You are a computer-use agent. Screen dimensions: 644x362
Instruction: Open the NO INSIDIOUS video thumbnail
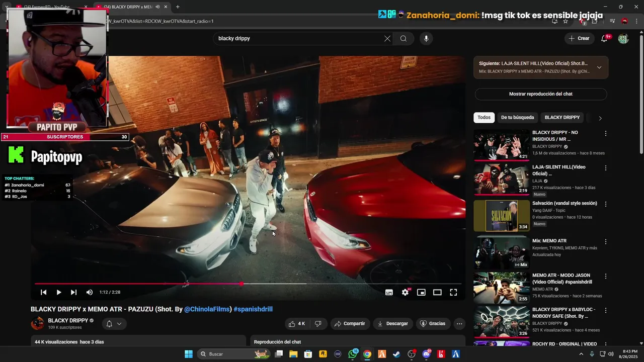(502, 145)
